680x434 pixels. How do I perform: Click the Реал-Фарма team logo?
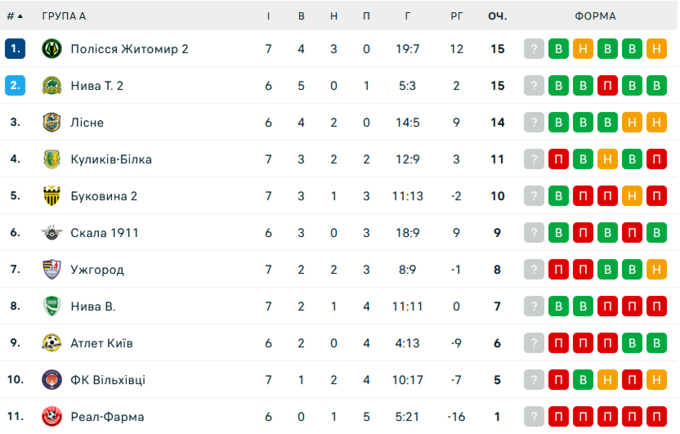click(x=52, y=417)
